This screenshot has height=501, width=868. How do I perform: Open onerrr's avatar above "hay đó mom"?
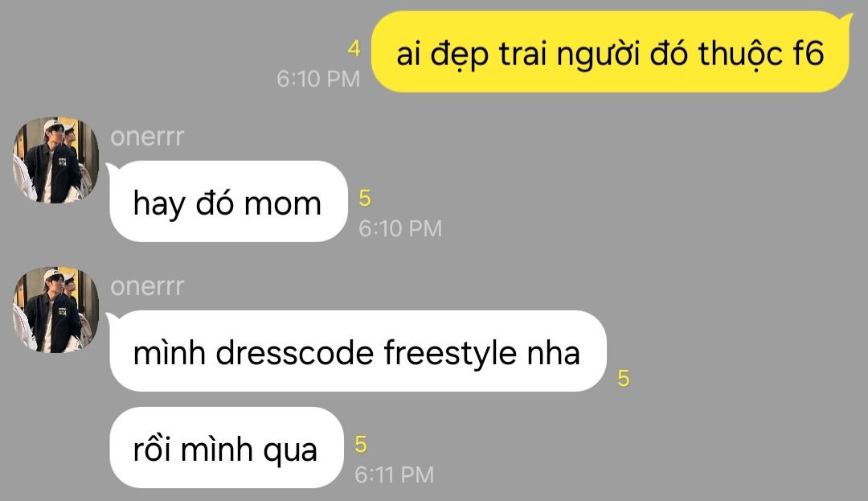pyautogui.click(x=56, y=160)
